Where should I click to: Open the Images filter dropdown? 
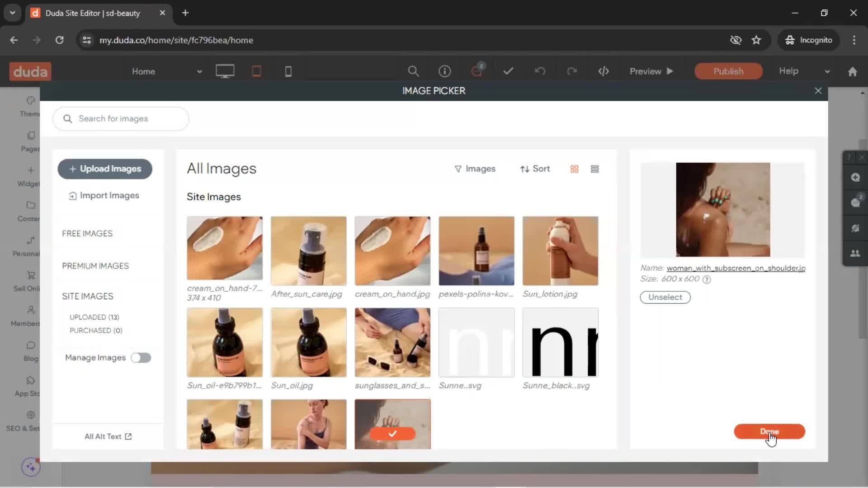coord(475,169)
